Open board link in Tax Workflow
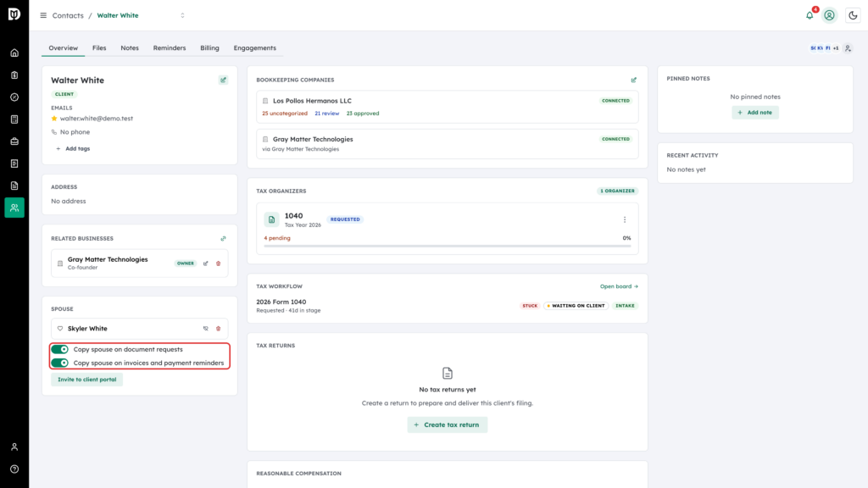This screenshot has width=868, height=488. pos(619,286)
